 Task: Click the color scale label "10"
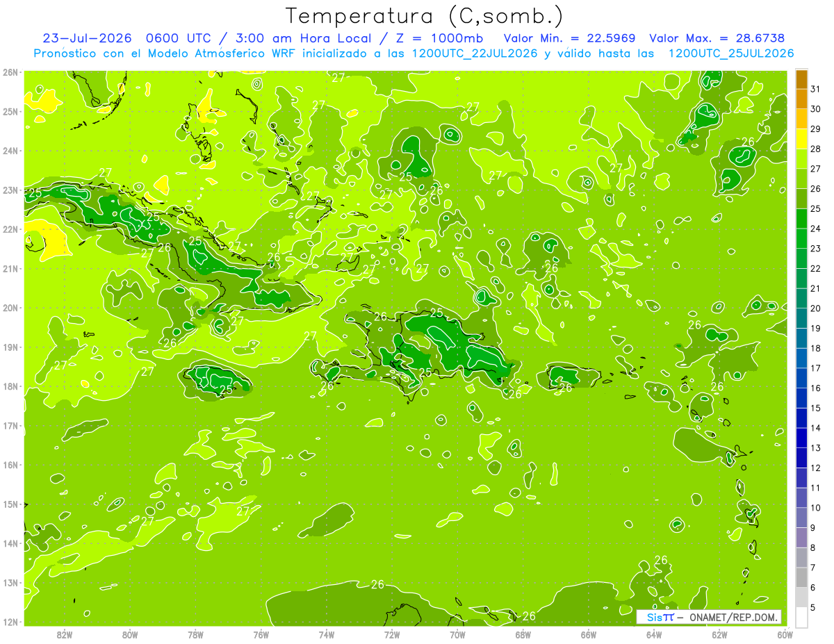pos(816,508)
